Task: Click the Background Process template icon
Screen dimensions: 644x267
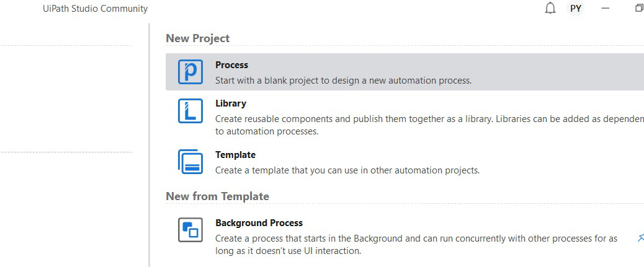Action: click(x=190, y=230)
